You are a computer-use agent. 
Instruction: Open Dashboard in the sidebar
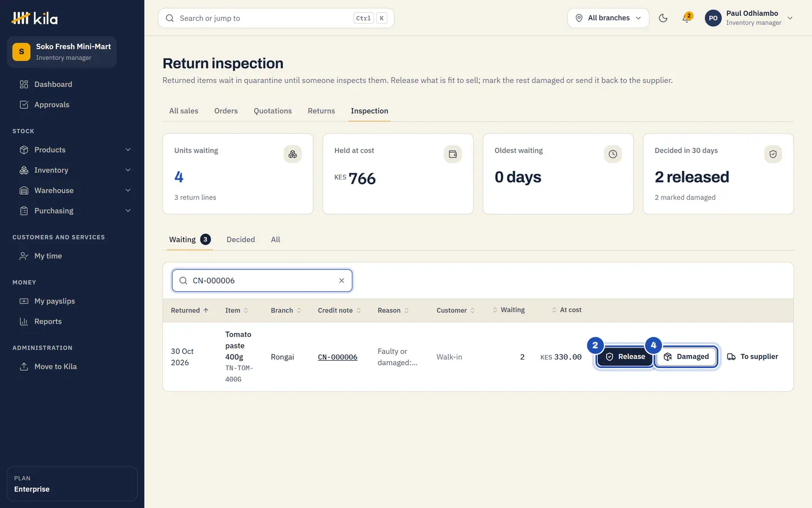click(72, 84)
